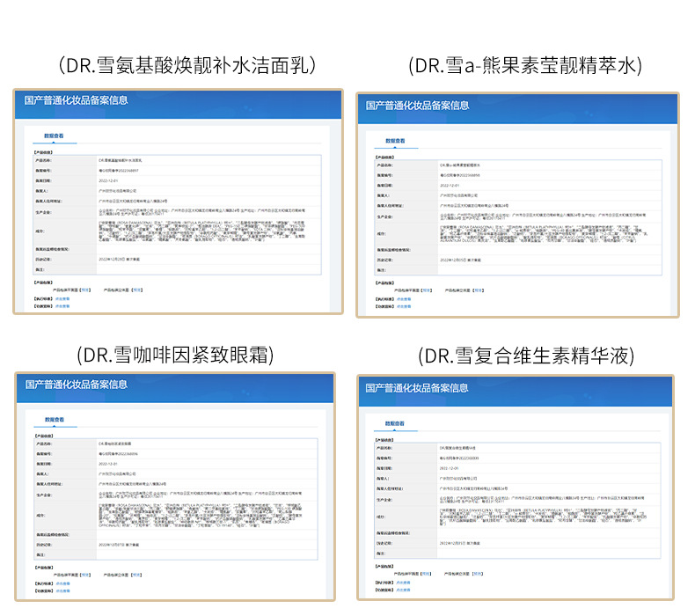Image resolution: width=695 pixels, height=616 pixels.
Task: Click 国产普通化妆品备案信息 title in 精华液 panel
Action: pos(417,388)
